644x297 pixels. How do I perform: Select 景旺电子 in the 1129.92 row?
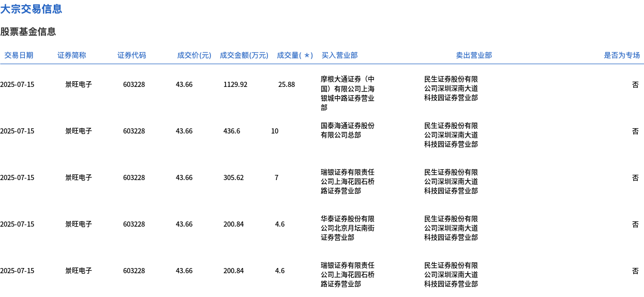click(79, 84)
